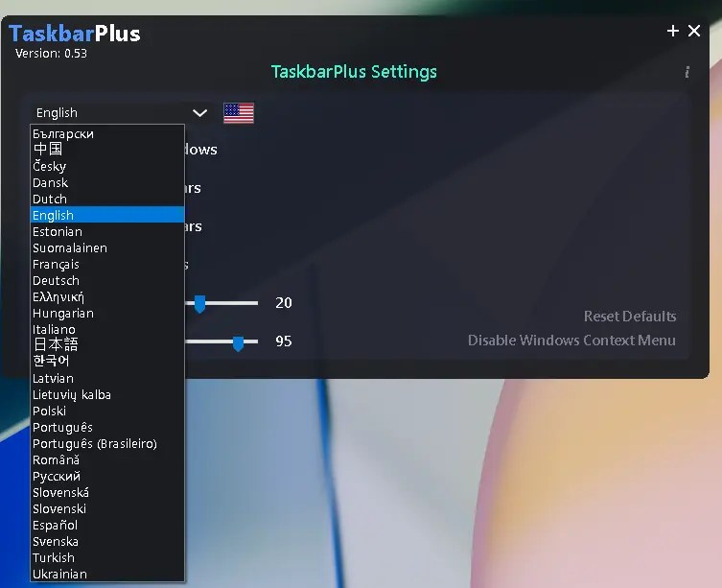Open the info icon beside the settings title
The width and height of the screenshot is (722, 588).
pyautogui.click(x=687, y=72)
